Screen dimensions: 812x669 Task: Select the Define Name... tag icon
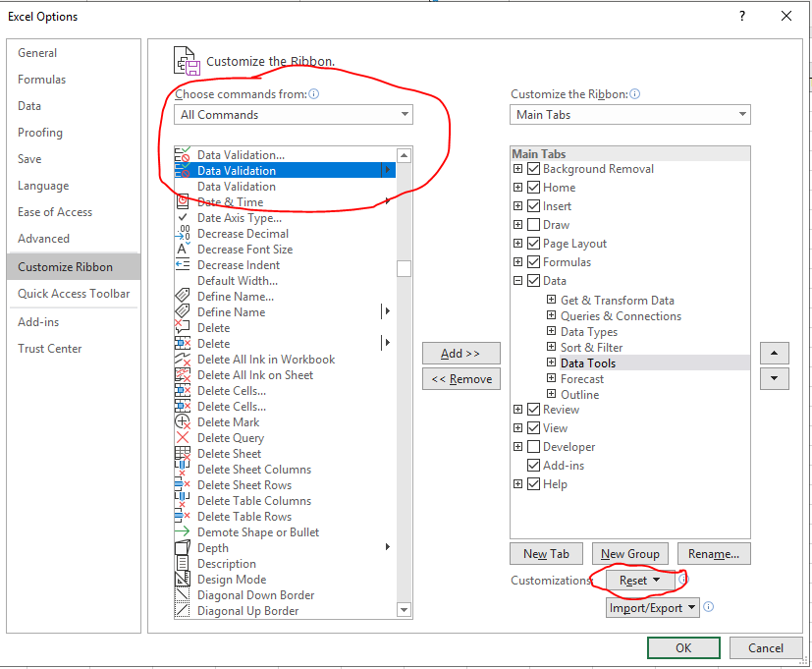183,296
